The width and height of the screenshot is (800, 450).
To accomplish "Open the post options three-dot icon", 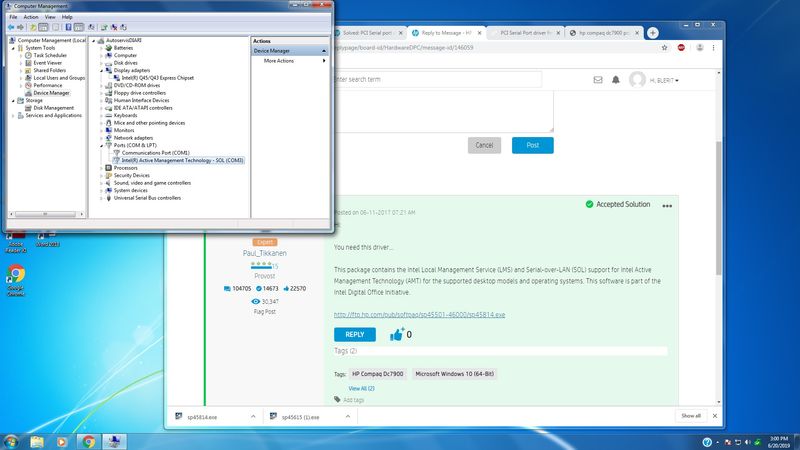I will [x=667, y=206].
